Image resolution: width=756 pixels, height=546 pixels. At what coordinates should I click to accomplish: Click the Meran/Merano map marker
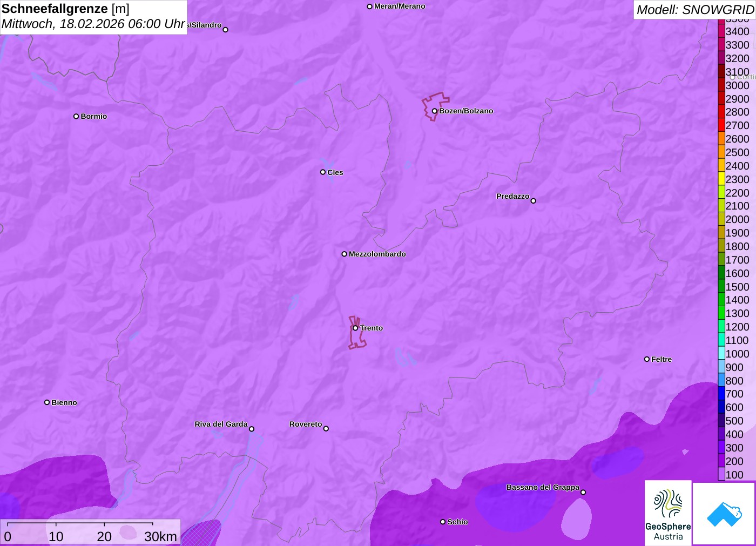tap(369, 6)
